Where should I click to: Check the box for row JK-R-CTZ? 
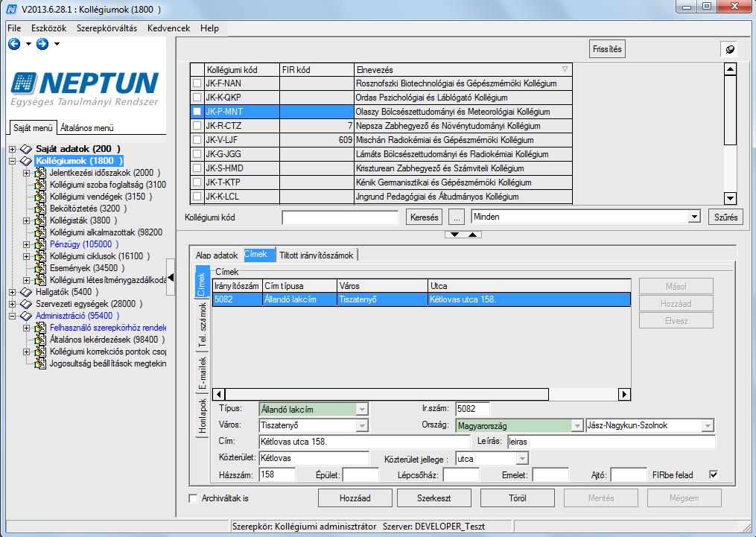tap(197, 126)
